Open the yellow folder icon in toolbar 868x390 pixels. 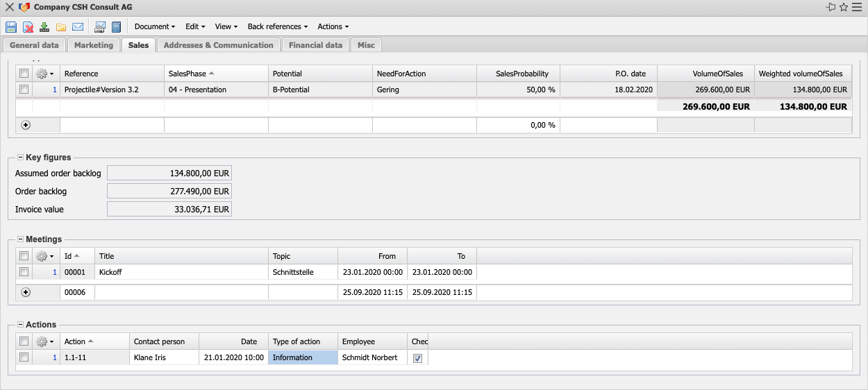pyautogui.click(x=61, y=27)
